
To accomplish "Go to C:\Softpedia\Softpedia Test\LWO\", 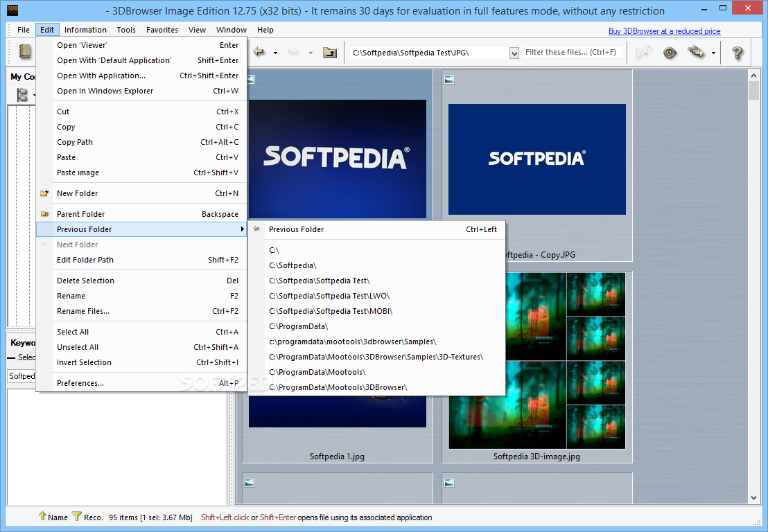I will [376, 296].
